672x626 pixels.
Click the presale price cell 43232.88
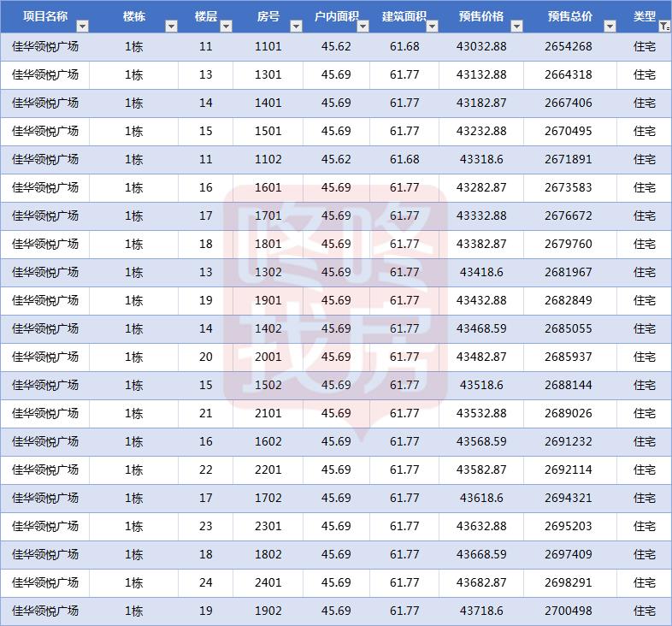(480, 132)
